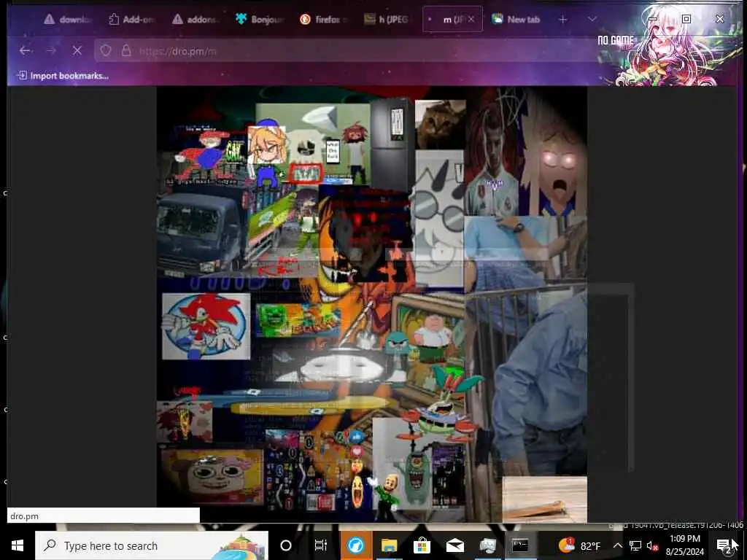747x560 pixels.
Task: Click the muted volume tray icon
Action: 652,545
